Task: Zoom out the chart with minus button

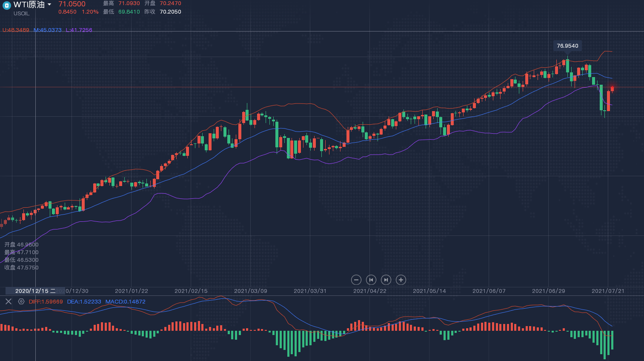Action: (356, 280)
